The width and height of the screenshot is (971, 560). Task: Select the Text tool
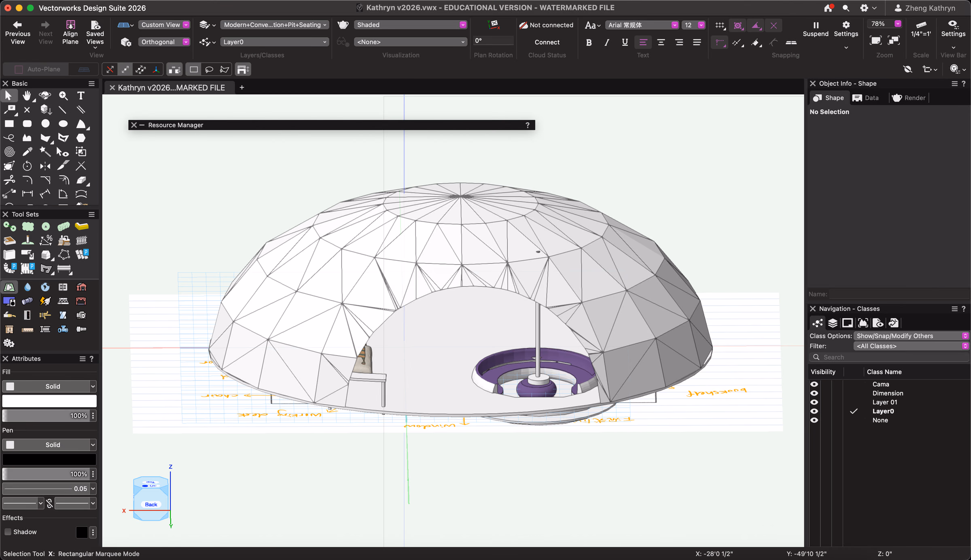click(x=81, y=95)
